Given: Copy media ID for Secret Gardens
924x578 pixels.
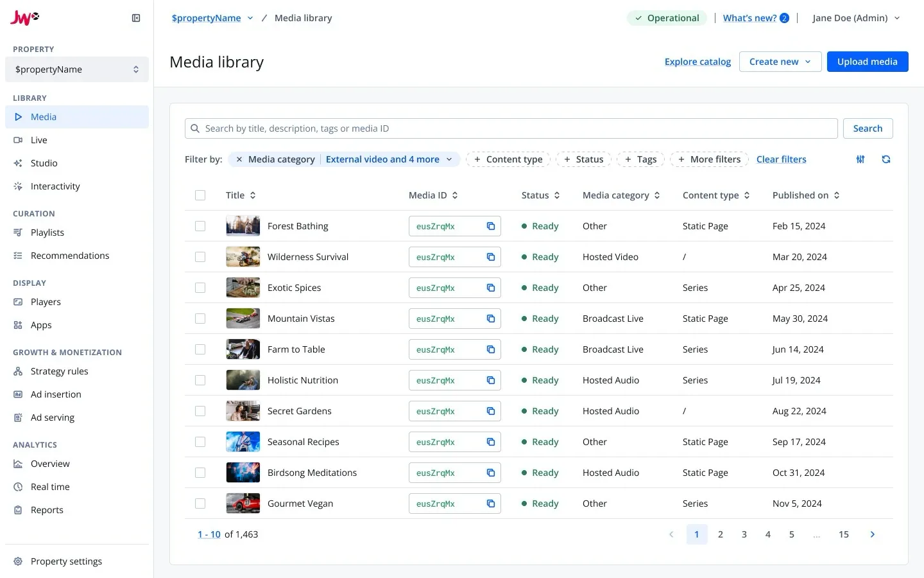Looking at the screenshot, I should (x=491, y=411).
